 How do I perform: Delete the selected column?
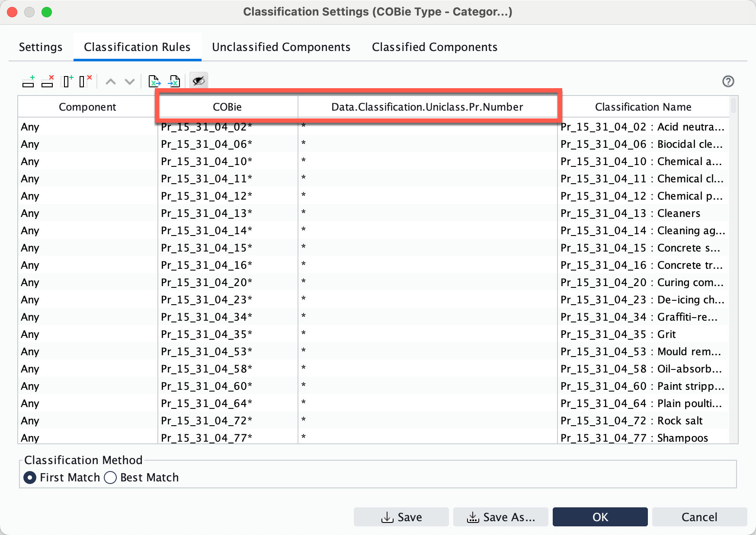click(86, 81)
